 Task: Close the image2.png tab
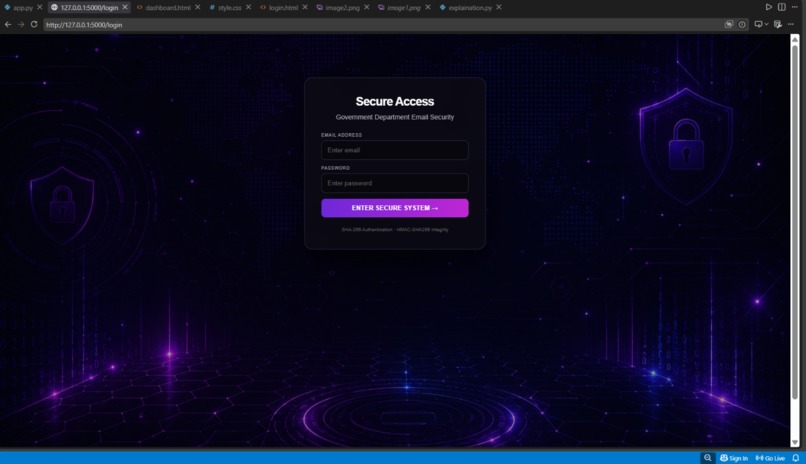click(367, 7)
